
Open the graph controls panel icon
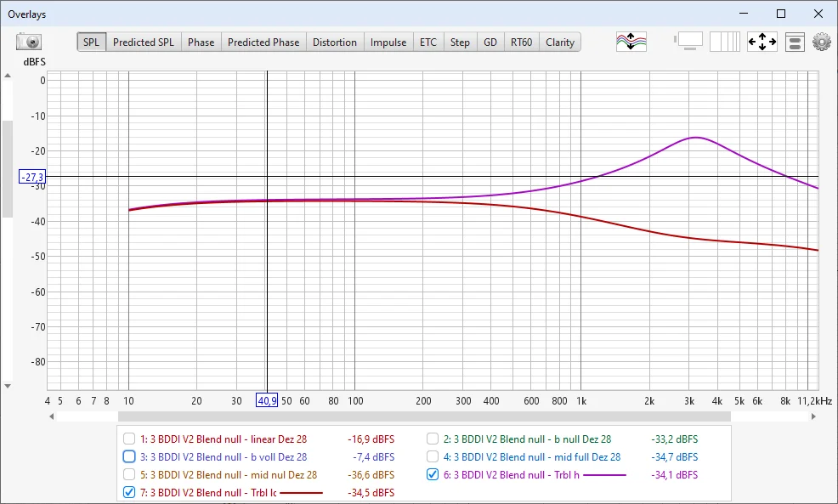[x=795, y=42]
